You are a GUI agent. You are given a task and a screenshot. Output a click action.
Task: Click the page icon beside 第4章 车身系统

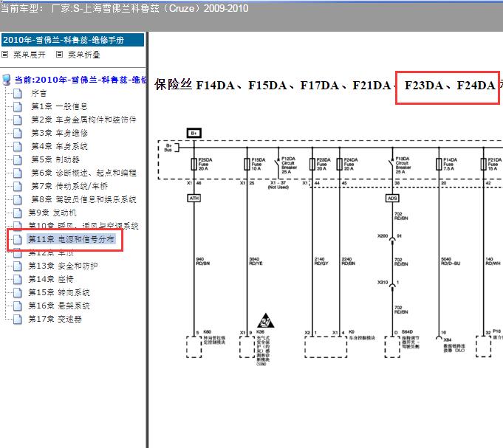tap(18, 147)
